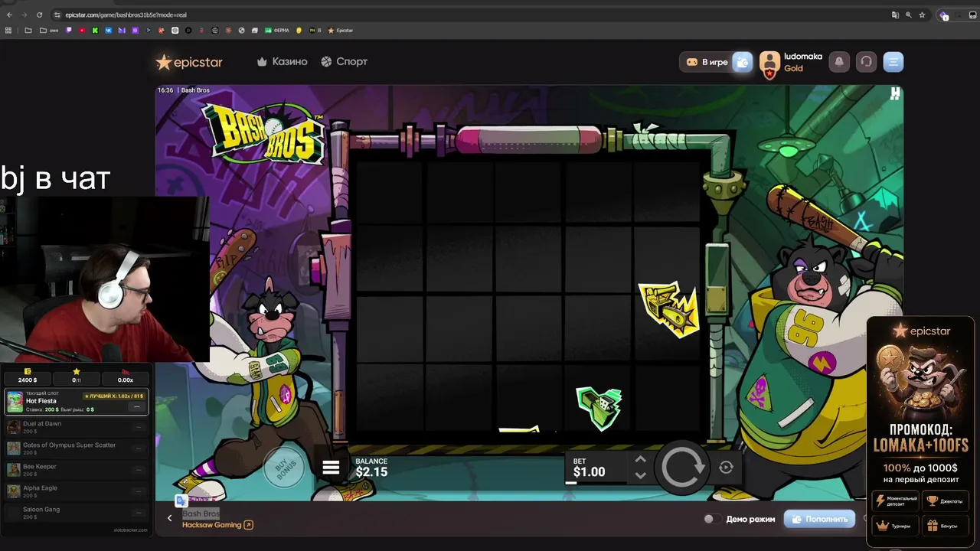Click the dash button on Hot Fiesta row
The height and width of the screenshot is (551, 980).
point(137,407)
